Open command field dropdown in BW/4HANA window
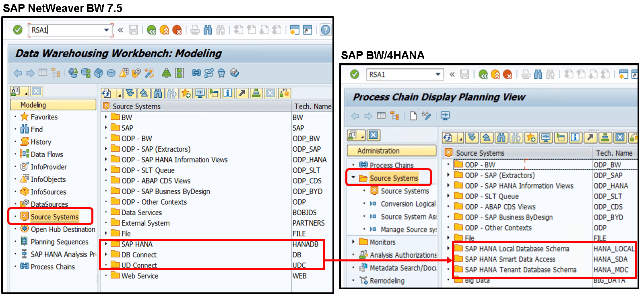 [x=438, y=74]
